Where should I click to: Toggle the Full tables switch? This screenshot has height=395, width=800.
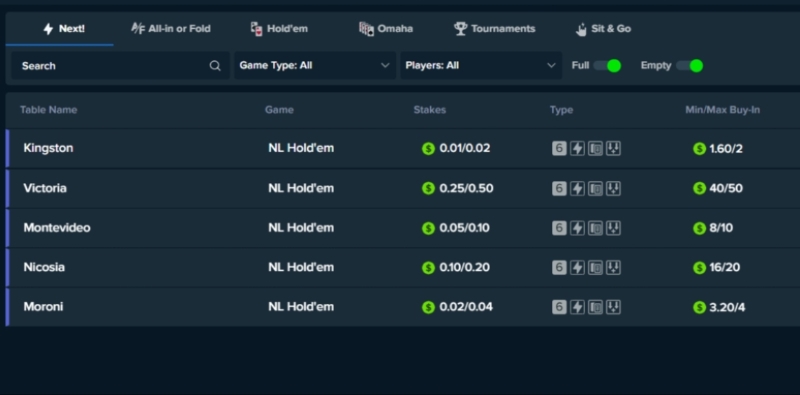tap(607, 65)
